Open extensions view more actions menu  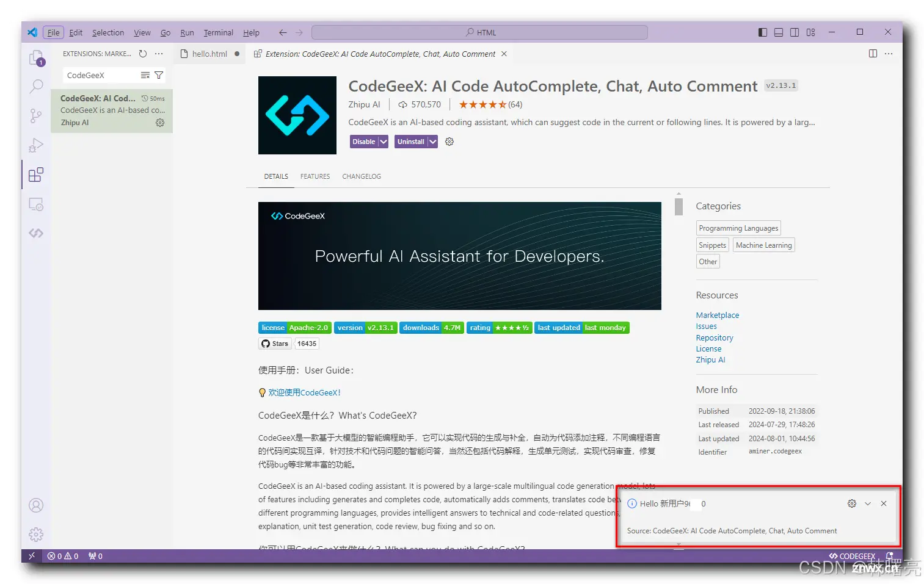tap(159, 54)
